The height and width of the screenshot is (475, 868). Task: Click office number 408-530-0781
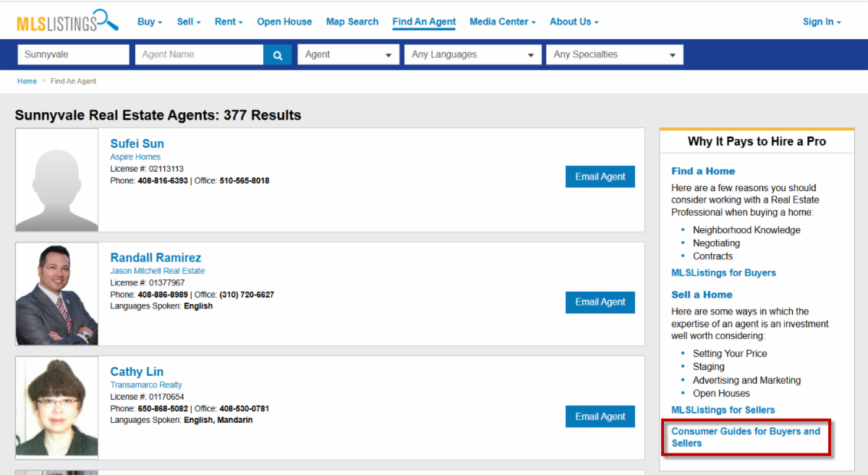coord(244,408)
